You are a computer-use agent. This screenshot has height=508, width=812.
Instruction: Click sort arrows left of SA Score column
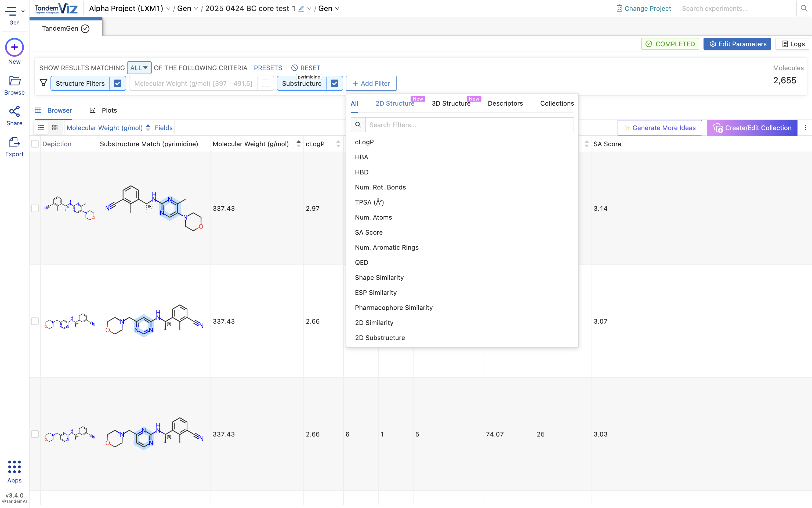point(586,144)
